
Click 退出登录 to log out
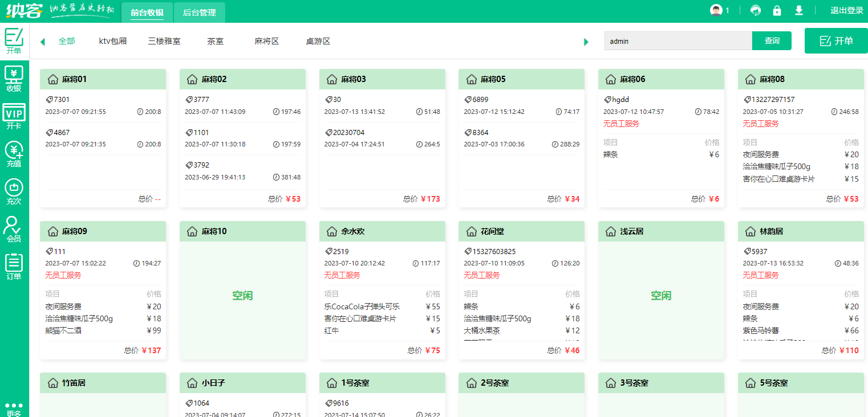click(x=846, y=10)
